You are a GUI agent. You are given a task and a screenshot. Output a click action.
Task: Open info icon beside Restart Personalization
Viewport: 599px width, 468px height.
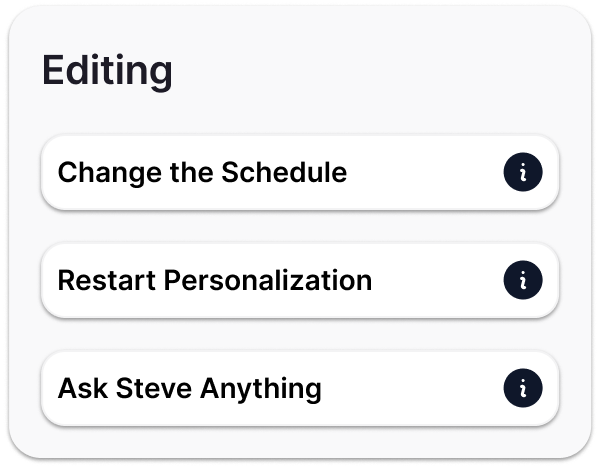523,280
